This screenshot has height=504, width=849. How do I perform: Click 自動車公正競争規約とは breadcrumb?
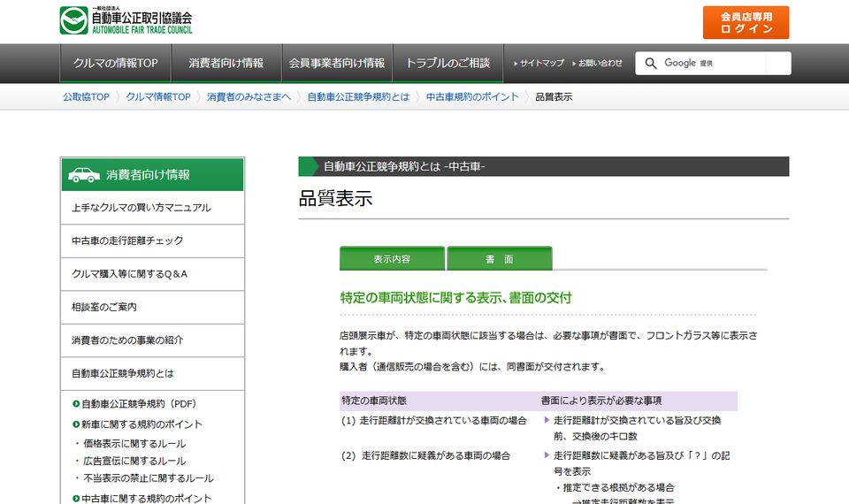(358, 97)
